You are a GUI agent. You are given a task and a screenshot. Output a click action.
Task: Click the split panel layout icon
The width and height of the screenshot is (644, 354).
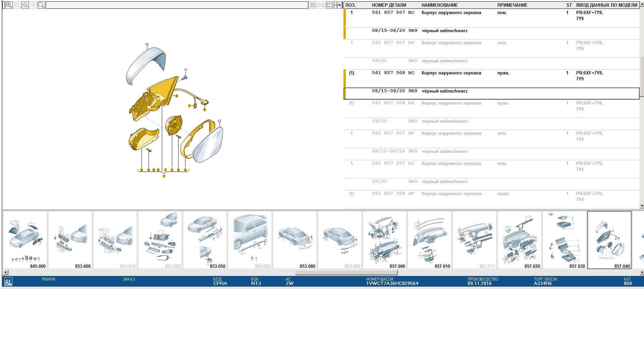330,5
